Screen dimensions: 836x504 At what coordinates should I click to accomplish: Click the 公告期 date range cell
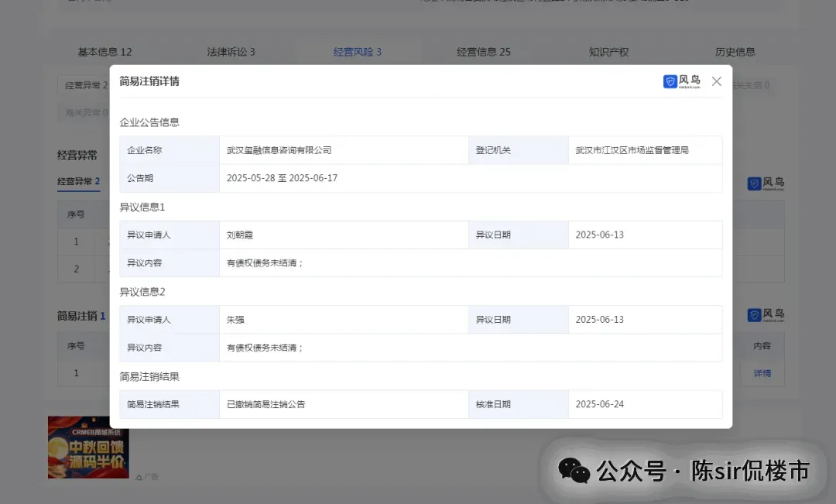283,177
